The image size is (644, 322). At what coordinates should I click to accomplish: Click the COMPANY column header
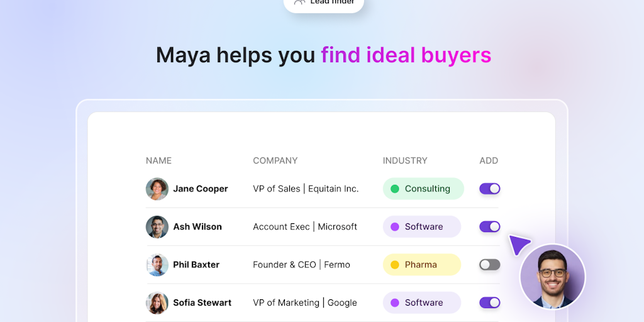275,160
